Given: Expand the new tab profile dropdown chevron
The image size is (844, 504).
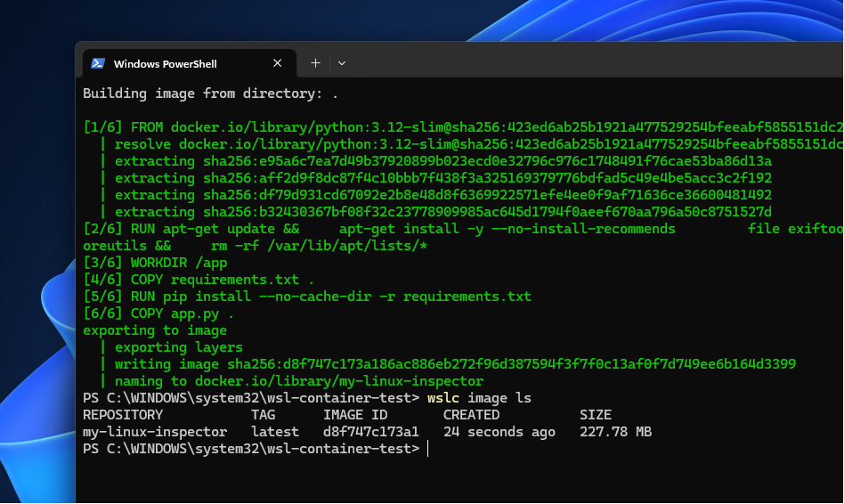Looking at the screenshot, I should [x=342, y=63].
